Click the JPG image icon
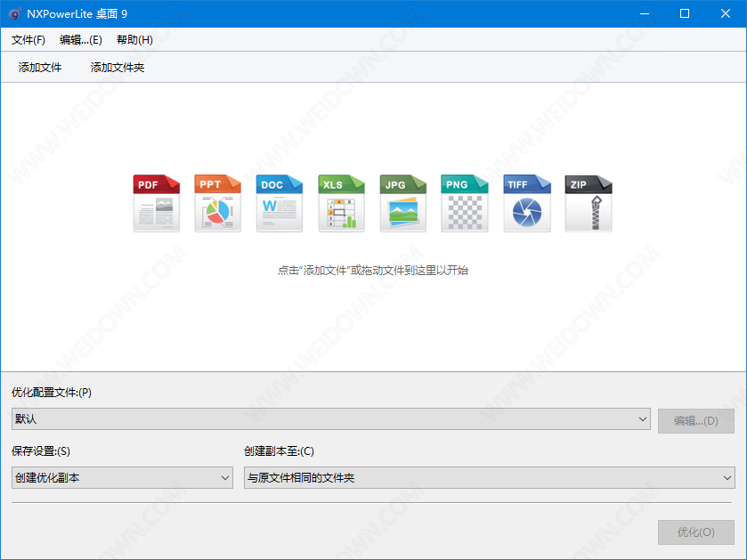Image resolution: width=747 pixels, height=560 pixels. pos(403,204)
